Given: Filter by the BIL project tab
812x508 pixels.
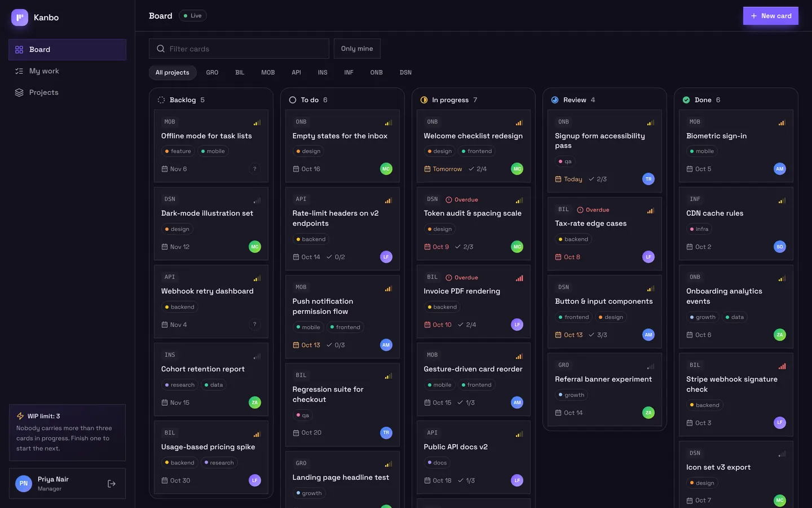Looking at the screenshot, I should tap(240, 72).
